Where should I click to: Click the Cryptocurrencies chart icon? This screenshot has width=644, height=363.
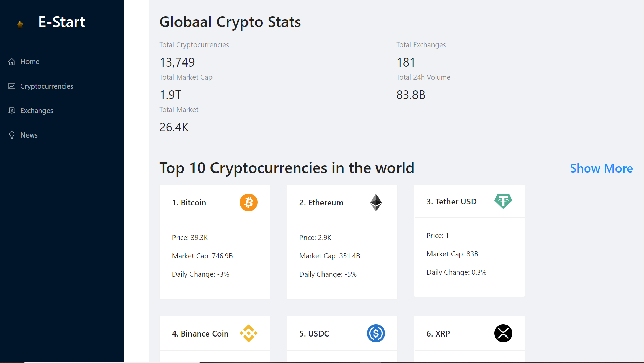(12, 86)
